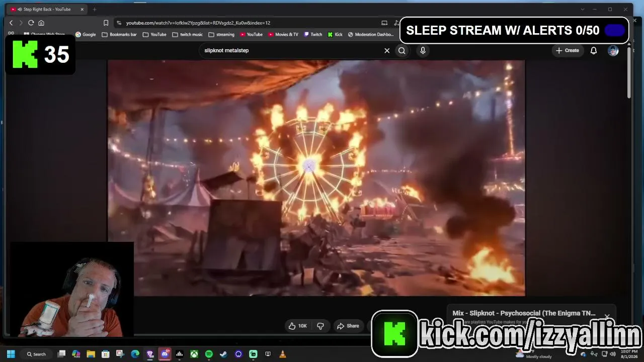The width and height of the screenshot is (644, 362).
Task: Click the video player showing the burning ferris wheel
Action: tap(316, 178)
